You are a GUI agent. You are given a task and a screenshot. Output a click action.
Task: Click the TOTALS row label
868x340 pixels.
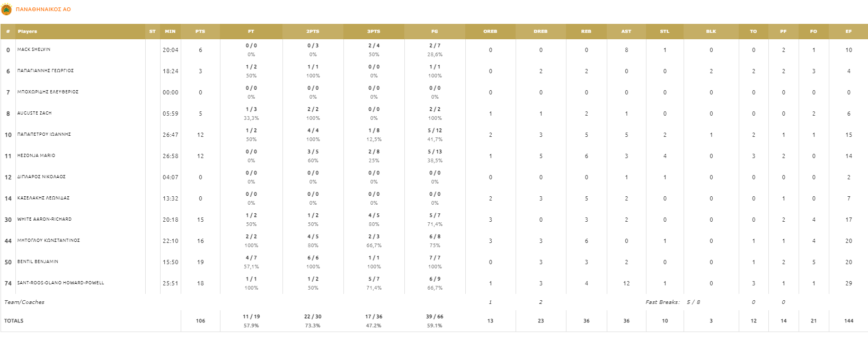pyautogui.click(x=14, y=321)
